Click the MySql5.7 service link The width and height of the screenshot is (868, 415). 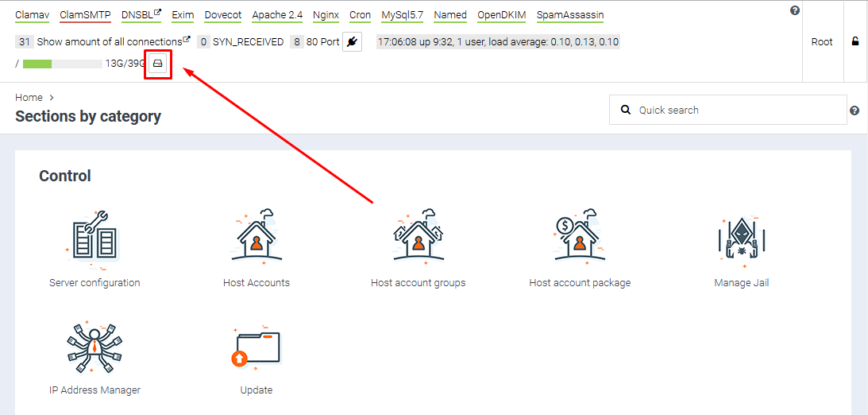click(403, 15)
